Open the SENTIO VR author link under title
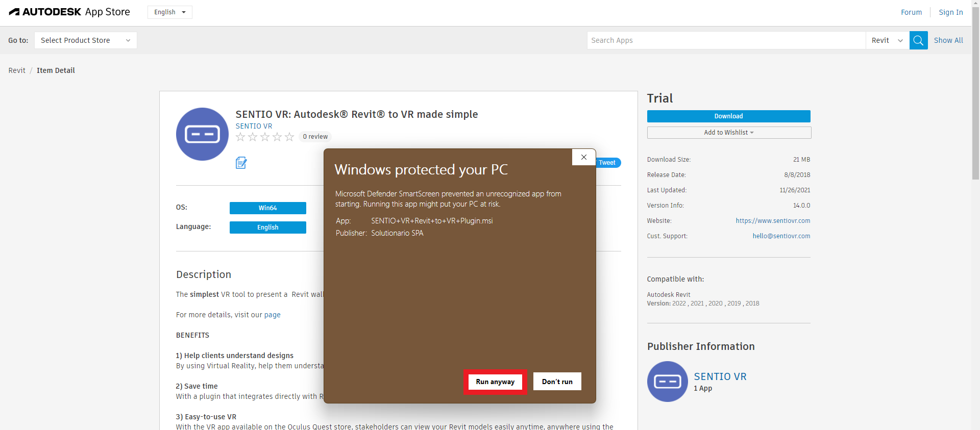This screenshot has height=430, width=980. pyautogui.click(x=254, y=126)
